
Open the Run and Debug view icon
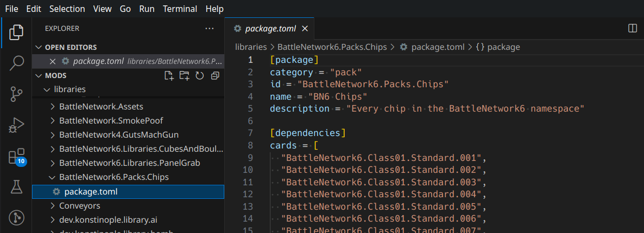[16, 125]
